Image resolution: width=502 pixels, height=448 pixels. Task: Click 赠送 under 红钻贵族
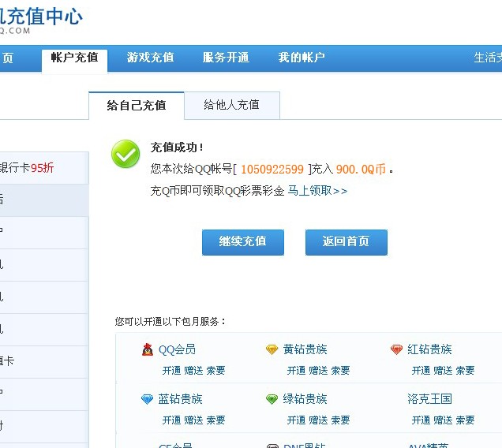click(x=443, y=371)
